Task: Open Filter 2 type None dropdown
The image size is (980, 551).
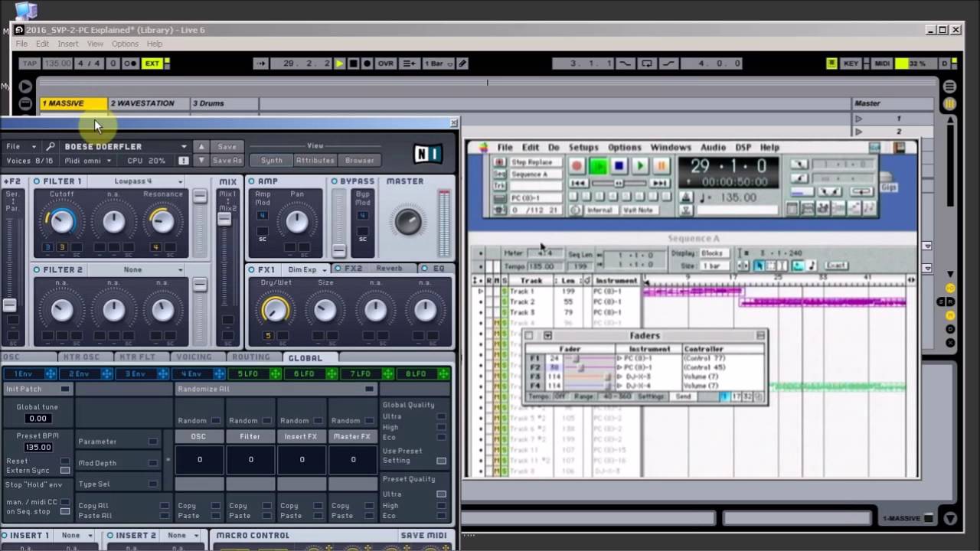Action: coord(136,269)
